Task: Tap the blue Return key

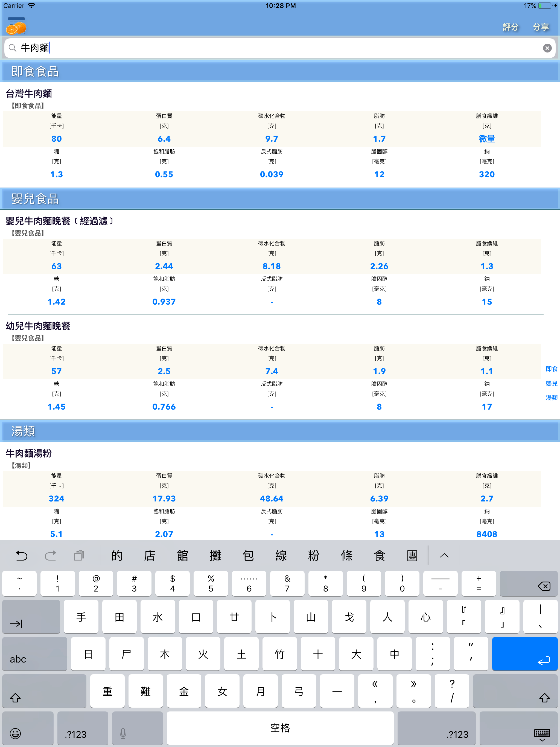Action: (x=525, y=654)
